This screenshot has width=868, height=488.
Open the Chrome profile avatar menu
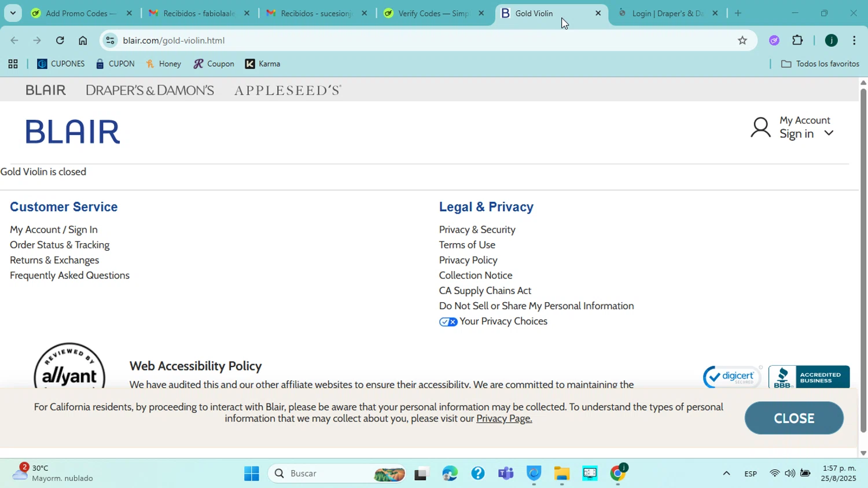832,41
